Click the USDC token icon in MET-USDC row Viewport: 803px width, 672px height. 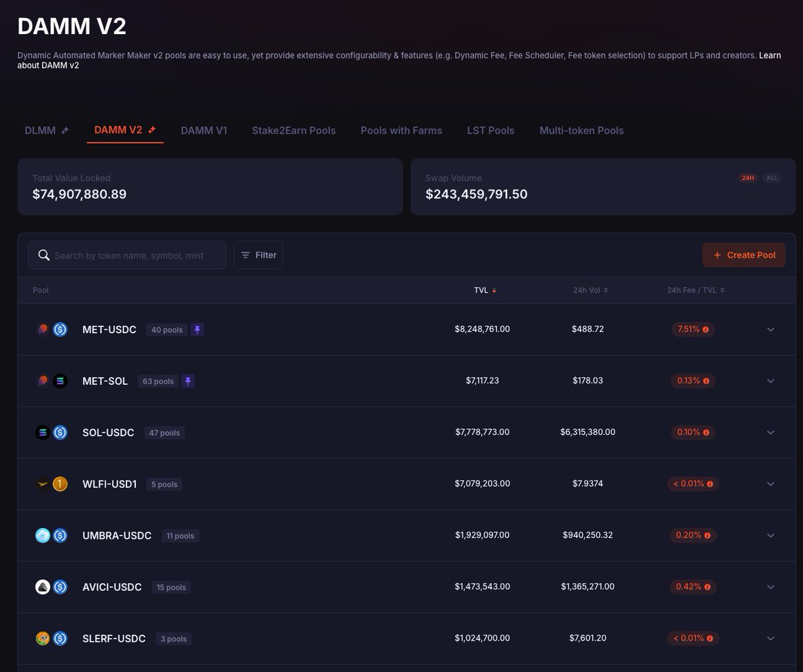[x=60, y=329]
